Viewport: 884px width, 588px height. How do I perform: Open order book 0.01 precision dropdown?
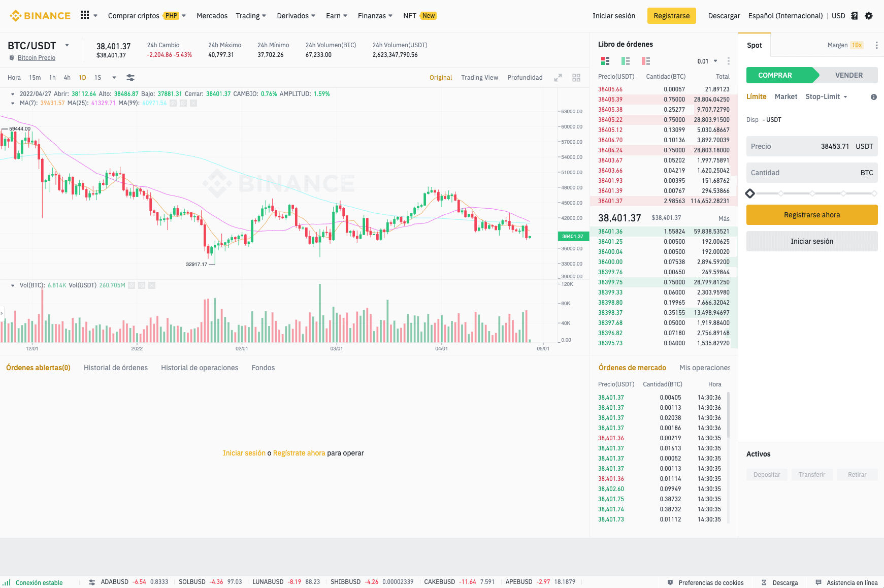coord(707,61)
